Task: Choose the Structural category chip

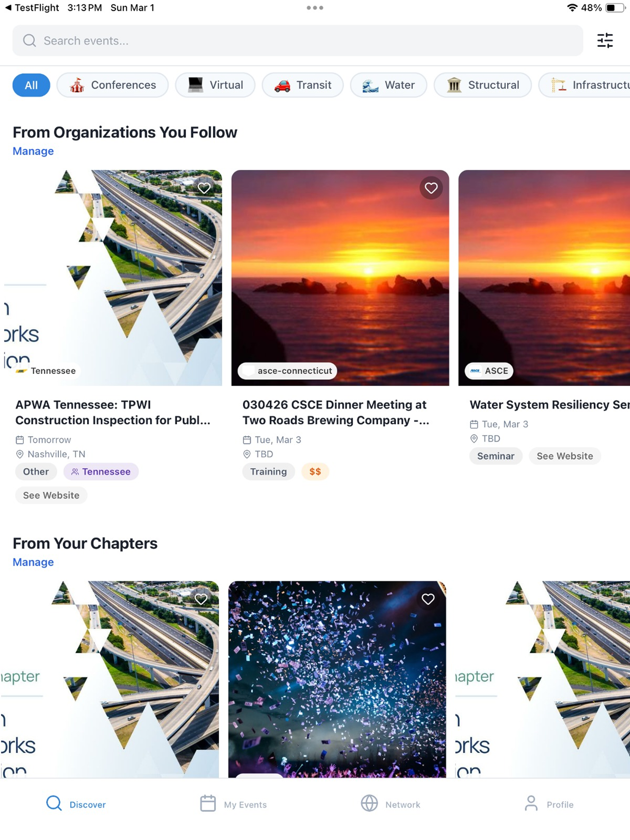Action: tap(483, 85)
